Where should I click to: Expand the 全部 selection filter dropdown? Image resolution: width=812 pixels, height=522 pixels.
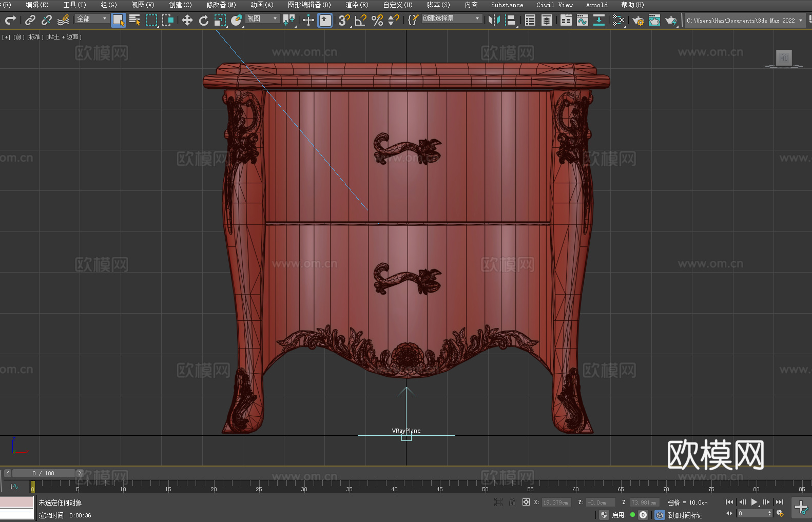(x=92, y=18)
